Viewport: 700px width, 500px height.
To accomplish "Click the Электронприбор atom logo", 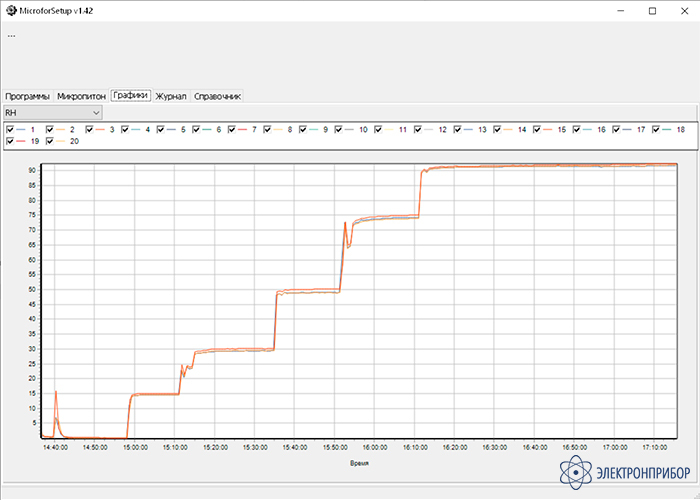I will [x=575, y=470].
